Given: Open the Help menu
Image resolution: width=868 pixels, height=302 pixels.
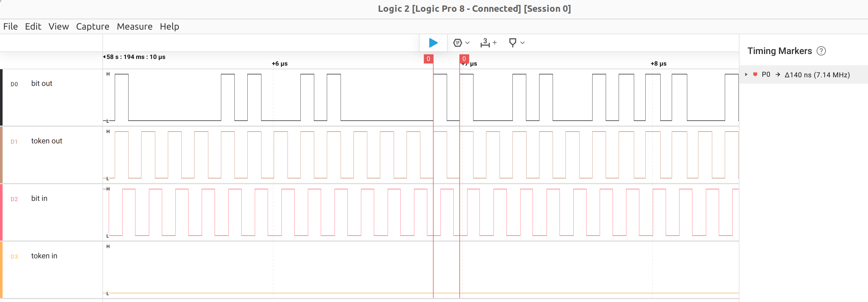Looking at the screenshot, I should pyautogui.click(x=170, y=26).
